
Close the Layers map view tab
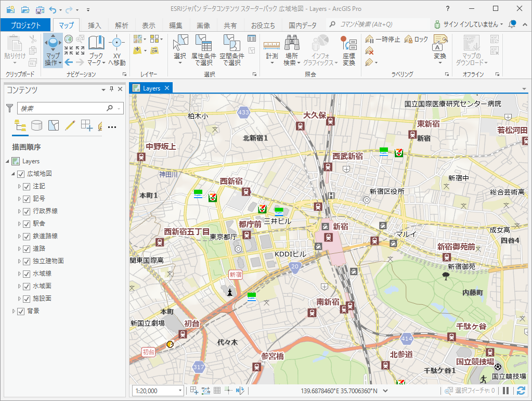click(167, 88)
